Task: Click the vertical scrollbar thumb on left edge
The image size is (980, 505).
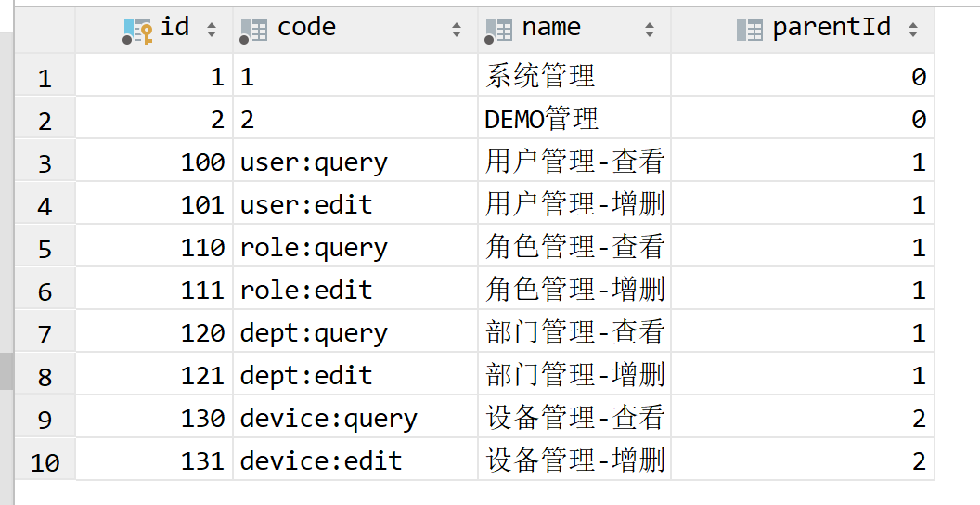Action: (6, 370)
